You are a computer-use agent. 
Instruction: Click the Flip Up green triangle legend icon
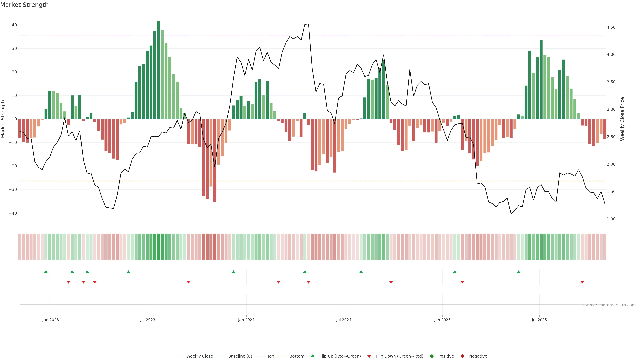(312, 356)
